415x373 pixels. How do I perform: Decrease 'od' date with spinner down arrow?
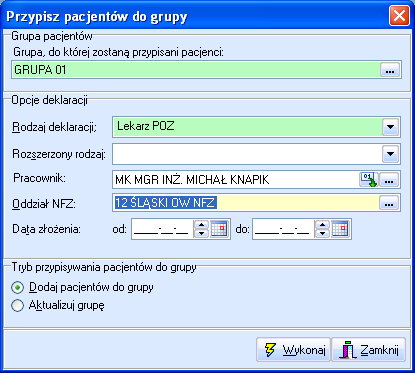(x=201, y=233)
